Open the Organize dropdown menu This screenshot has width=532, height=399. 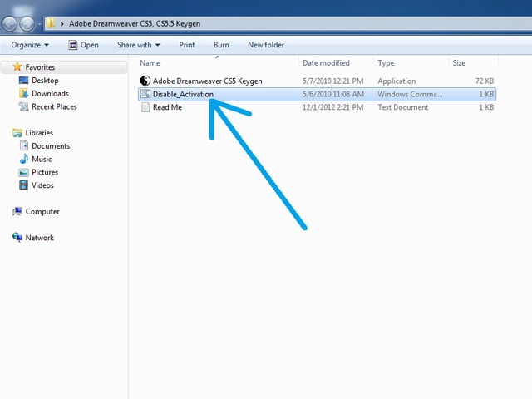coord(30,45)
